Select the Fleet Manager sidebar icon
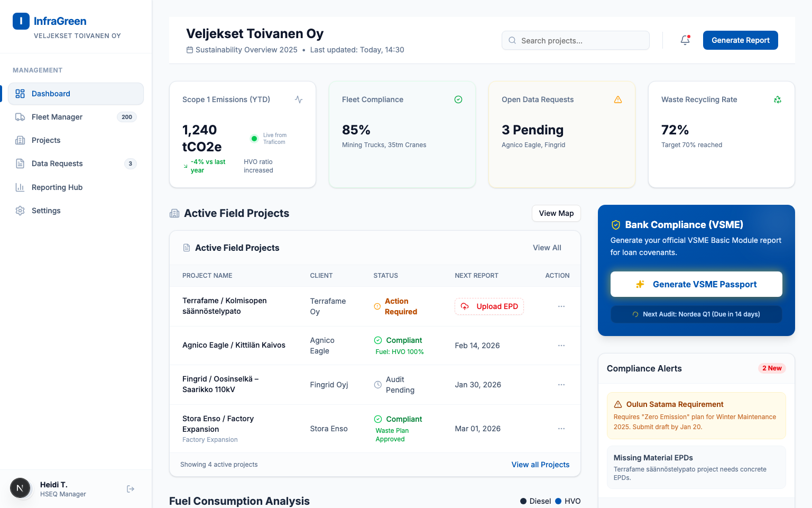This screenshot has height=508, width=812. 20,117
